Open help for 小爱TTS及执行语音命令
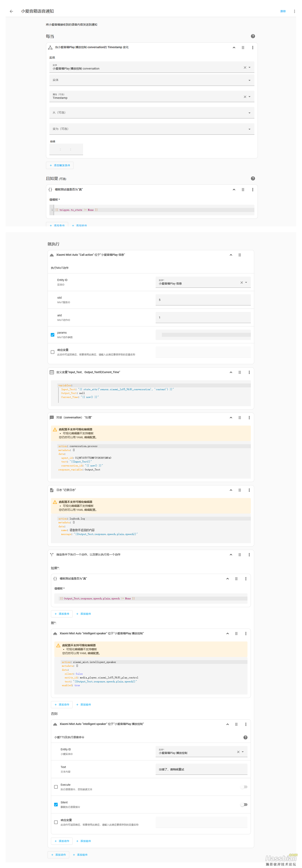302x868 pixels. coord(245,737)
